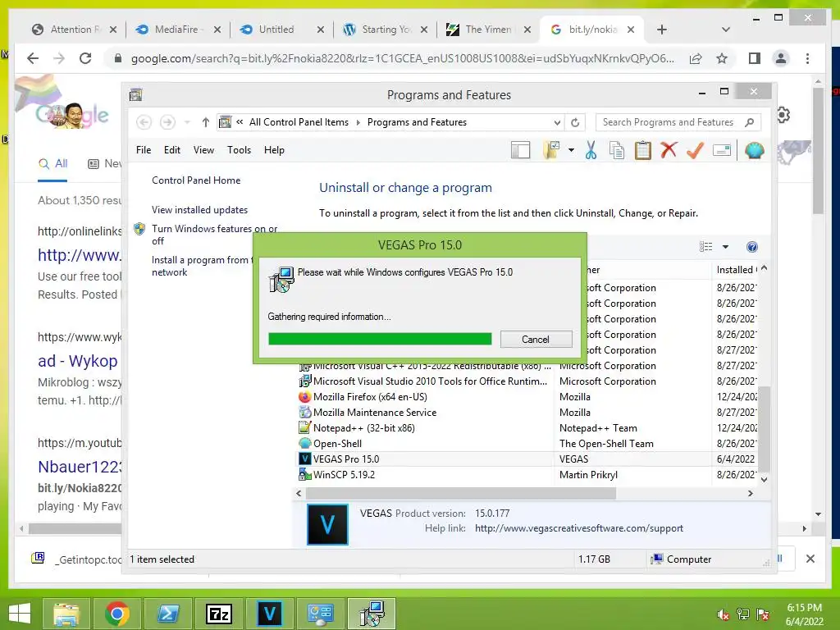840x630 pixels.
Task: Click the search magnifier in Programs and Features
Action: click(x=750, y=122)
